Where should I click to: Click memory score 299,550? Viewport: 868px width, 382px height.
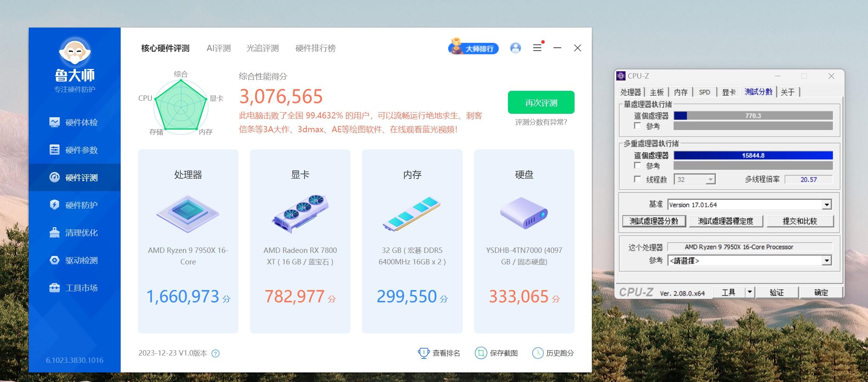click(x=406, y=296)
